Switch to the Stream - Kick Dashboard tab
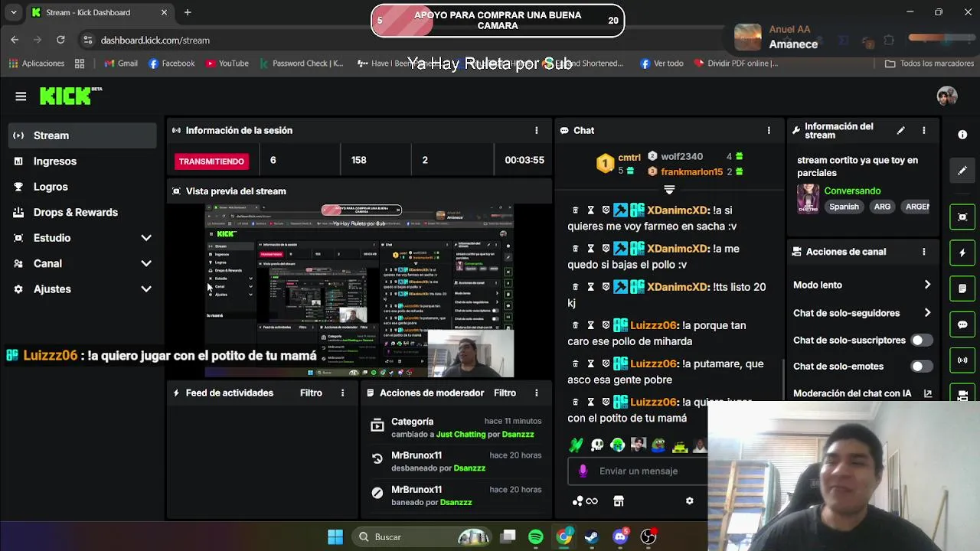Viewport: 980px width, 551px height. coord(100,12)
